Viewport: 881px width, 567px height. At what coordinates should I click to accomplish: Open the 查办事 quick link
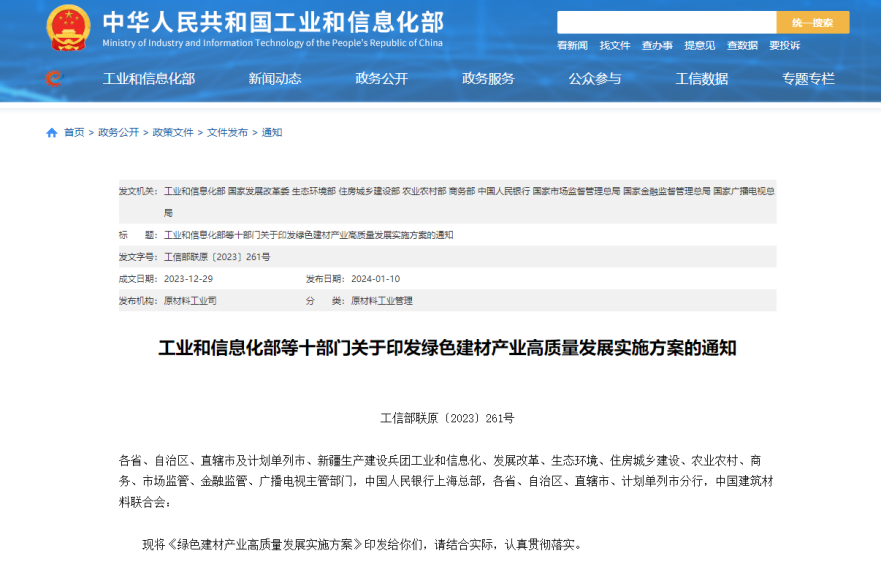(x=657, y=46)
